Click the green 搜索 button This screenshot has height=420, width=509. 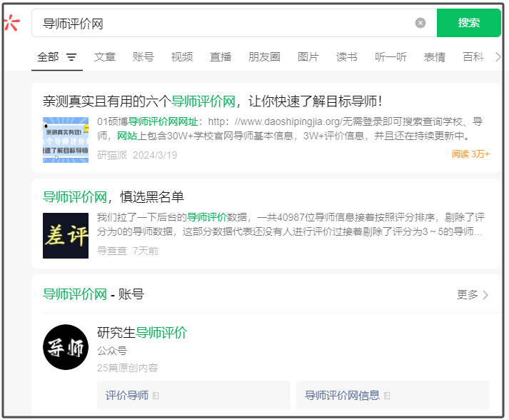click(468, 23)
